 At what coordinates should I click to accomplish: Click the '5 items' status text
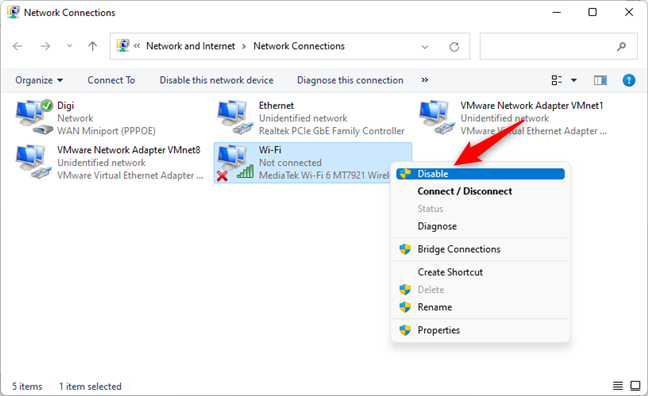27,386
